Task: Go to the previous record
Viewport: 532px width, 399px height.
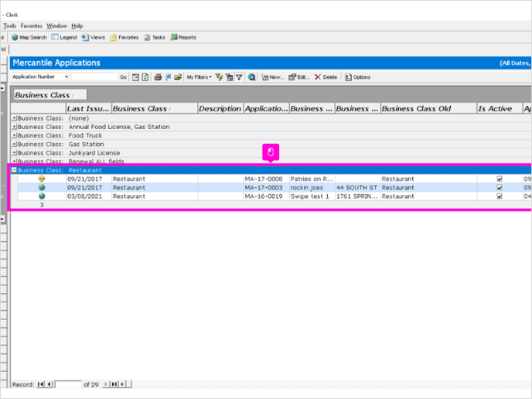Action: (49, 384)
